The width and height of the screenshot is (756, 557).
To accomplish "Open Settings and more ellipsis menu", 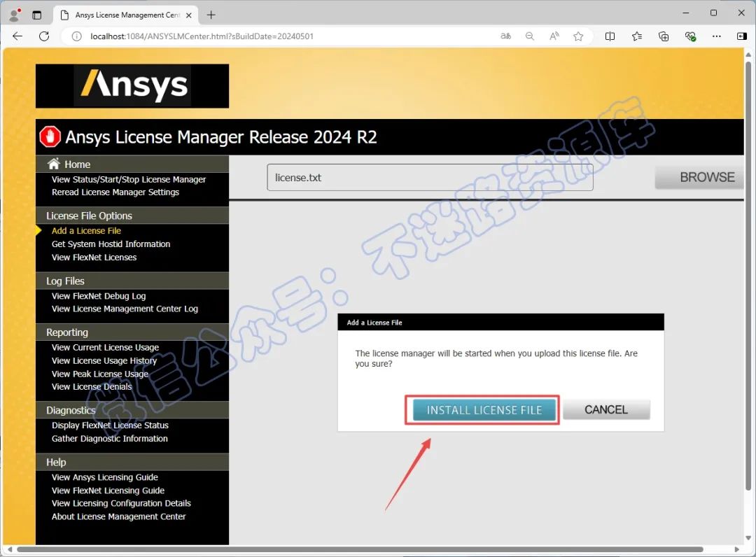I will pos(717,36).
